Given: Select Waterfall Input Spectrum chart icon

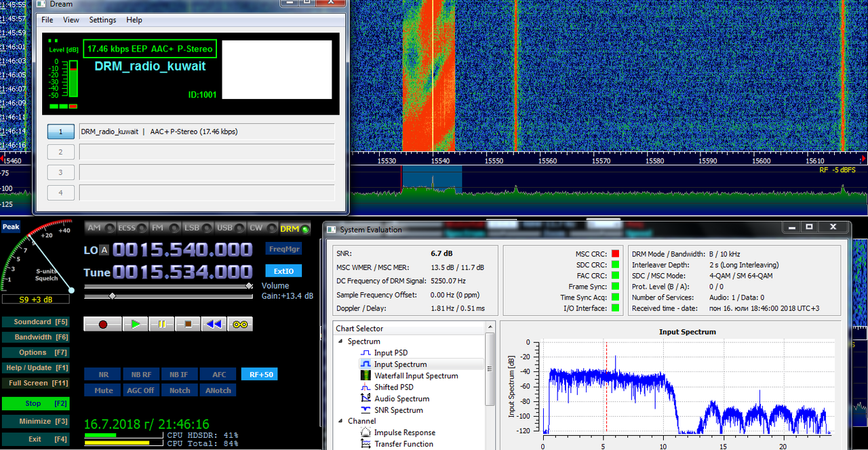Looking at the screenshot, I should [x=365, y=375].
